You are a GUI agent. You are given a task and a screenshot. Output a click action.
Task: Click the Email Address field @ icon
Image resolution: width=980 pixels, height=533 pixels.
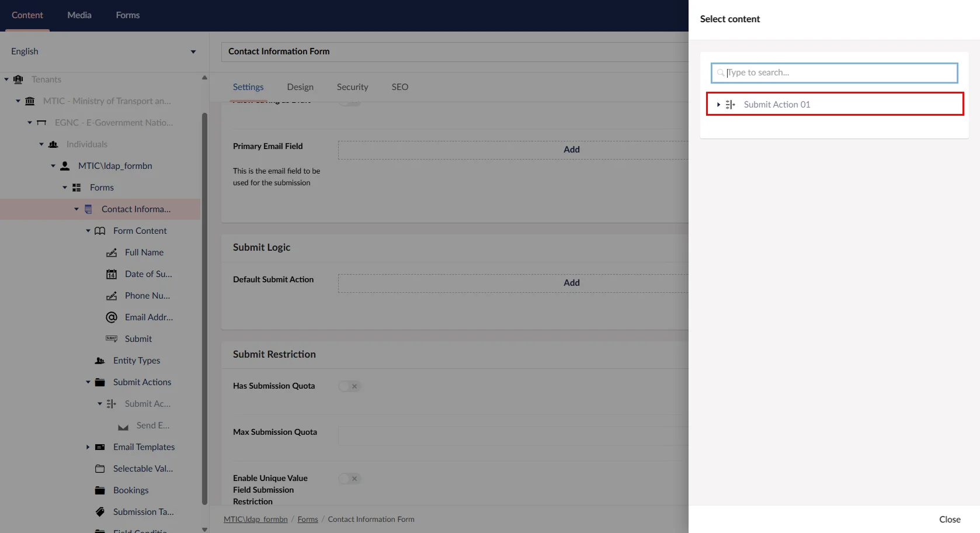[x=112, y=317]
